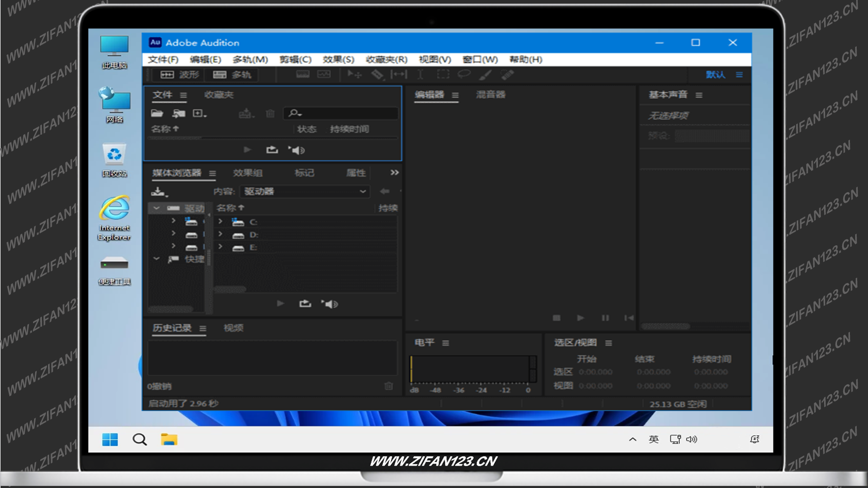868x488 pixels.
Task: Select the Time Selection tool
Action: pos(421,74)
